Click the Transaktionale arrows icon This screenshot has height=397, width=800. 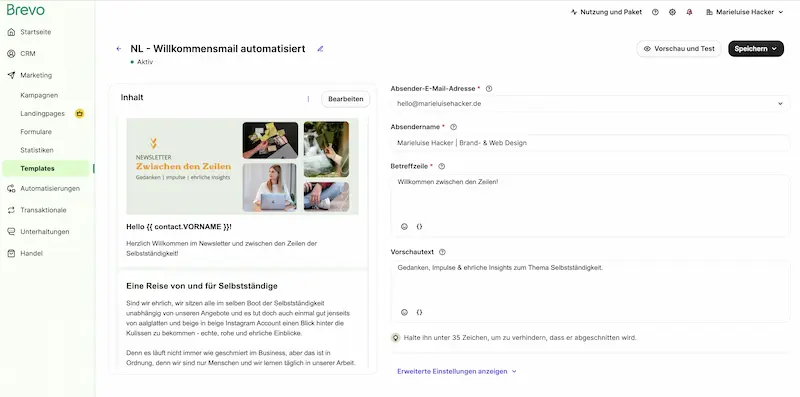[11, 210]
